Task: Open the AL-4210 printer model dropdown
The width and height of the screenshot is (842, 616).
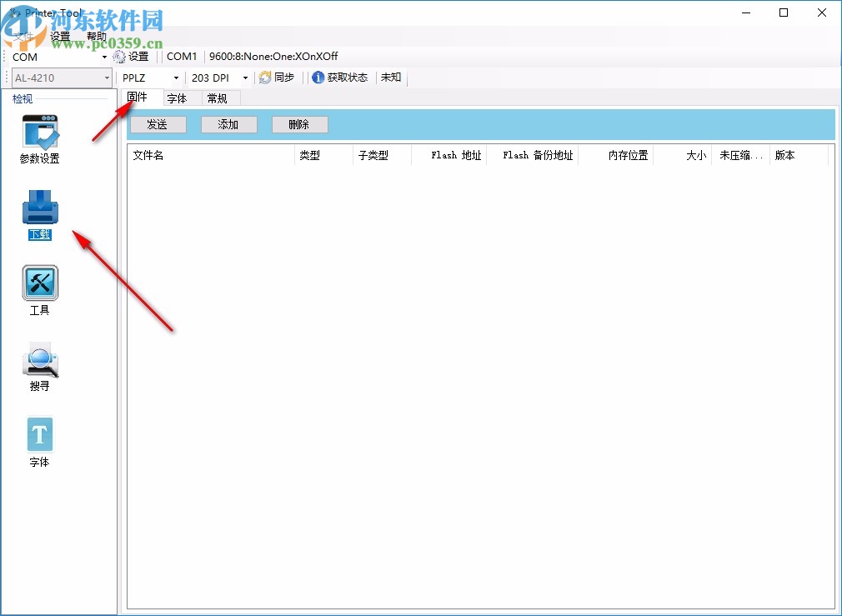Action: 108,78
